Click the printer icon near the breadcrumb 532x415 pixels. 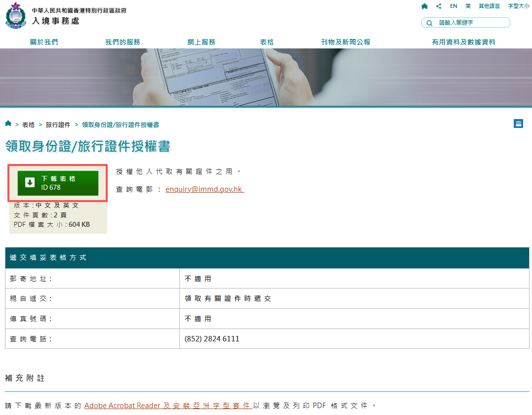(518, 124)
